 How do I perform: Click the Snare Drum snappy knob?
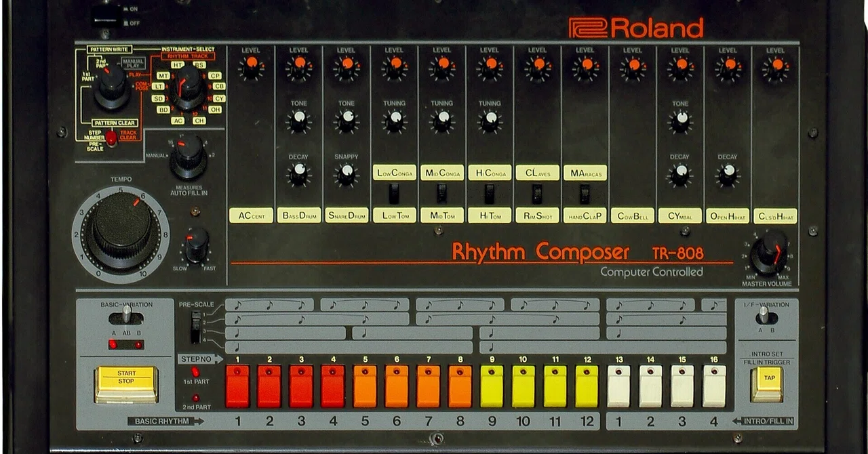(346, 174)
